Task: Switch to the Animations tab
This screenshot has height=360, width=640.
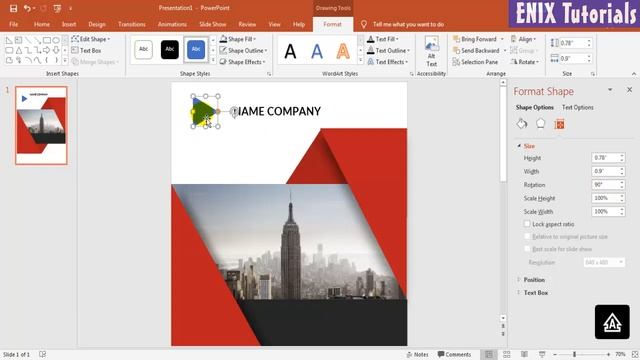Action: point(172,24)
